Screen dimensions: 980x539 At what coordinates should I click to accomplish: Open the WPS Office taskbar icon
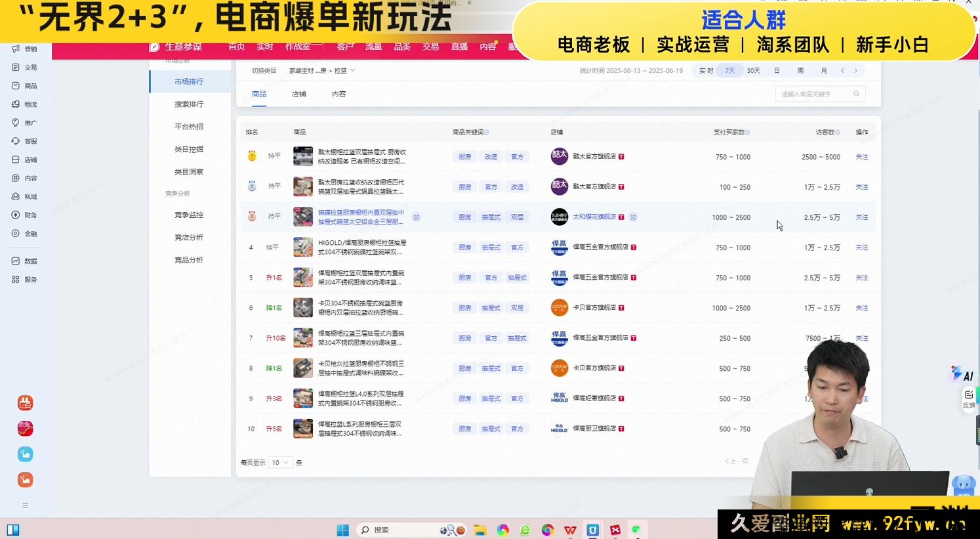570,530
